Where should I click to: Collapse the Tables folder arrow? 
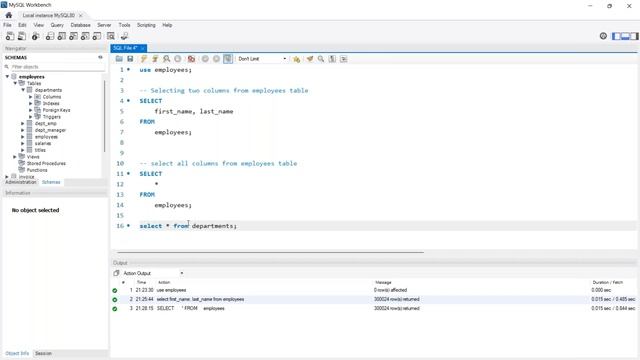pos(15,83)
